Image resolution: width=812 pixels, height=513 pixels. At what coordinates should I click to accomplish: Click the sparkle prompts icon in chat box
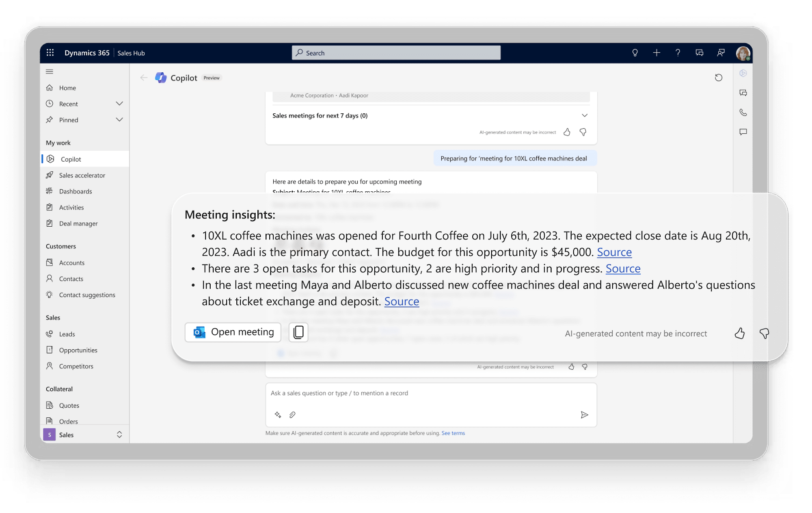(278, 415)
